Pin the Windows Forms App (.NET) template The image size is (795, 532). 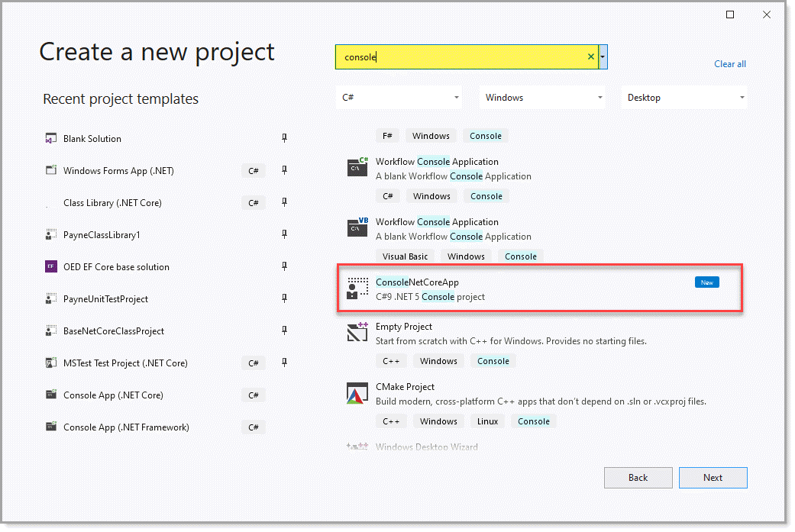pos(284,170)
